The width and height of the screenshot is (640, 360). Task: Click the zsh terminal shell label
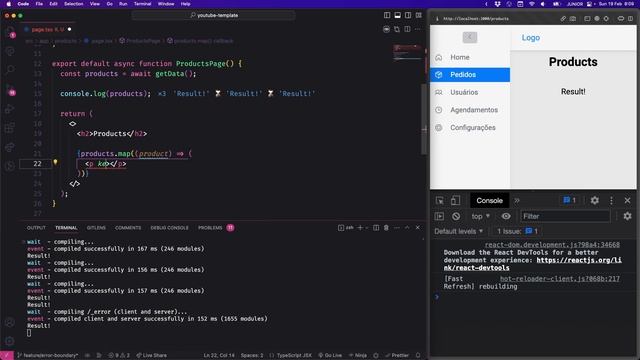tap(346, 228)
